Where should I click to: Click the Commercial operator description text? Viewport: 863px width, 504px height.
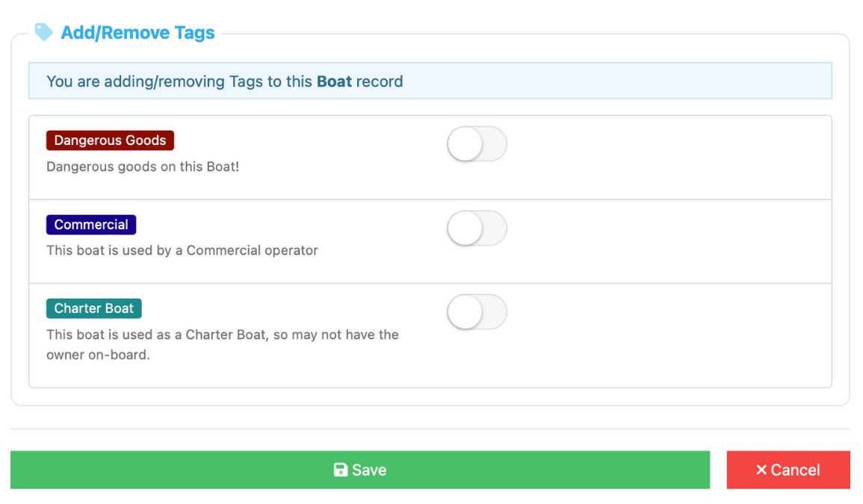tap(182, 250)
